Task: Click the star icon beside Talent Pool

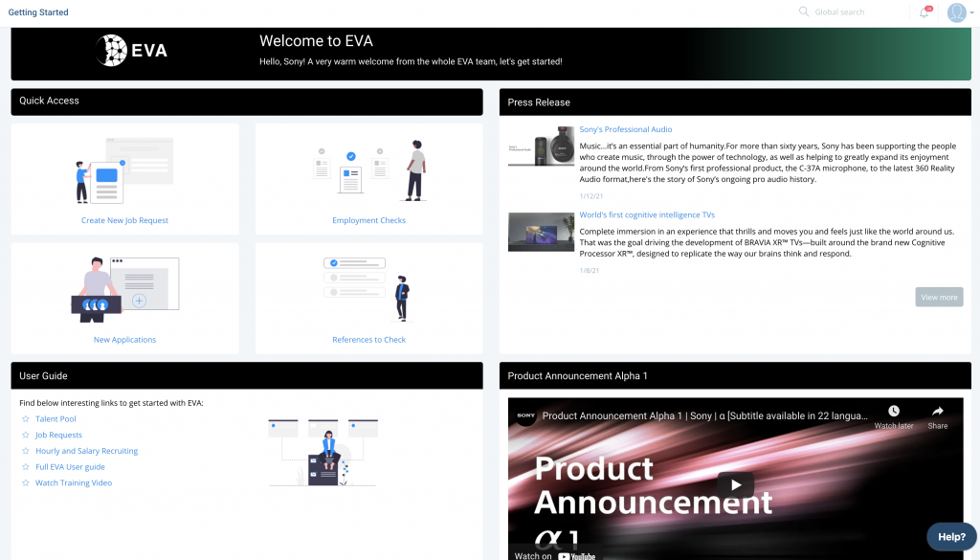Action: tap(26, 418)
